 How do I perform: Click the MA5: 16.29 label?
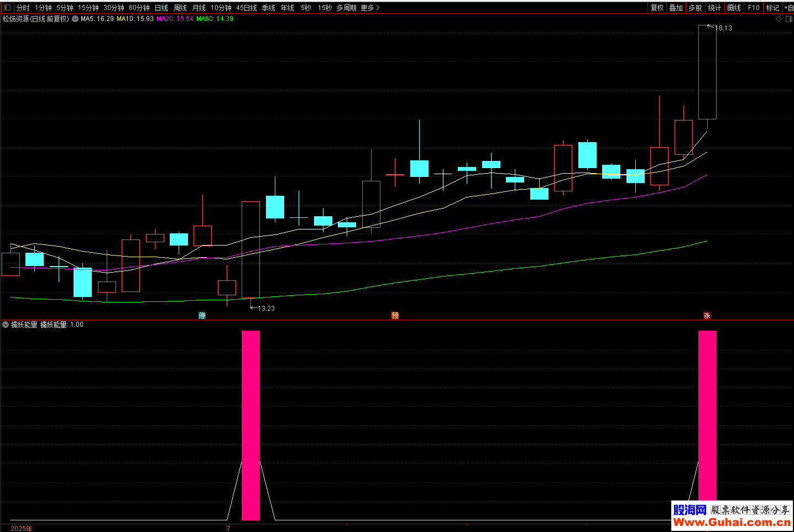point(97,19)
